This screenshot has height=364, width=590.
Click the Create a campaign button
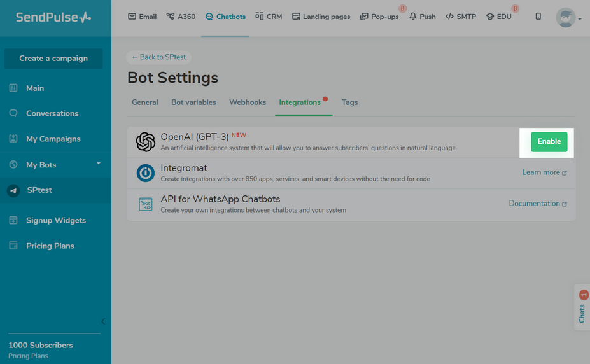tap(53, 59)
